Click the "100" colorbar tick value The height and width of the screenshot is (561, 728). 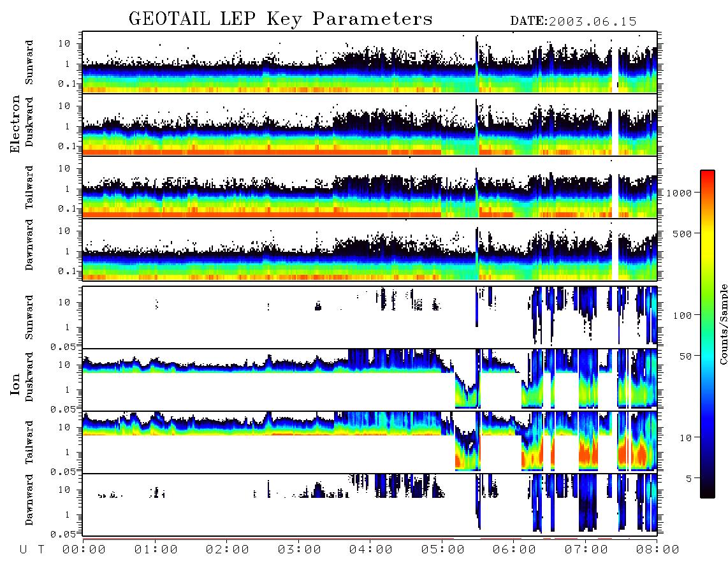click(x=682, y=316)
